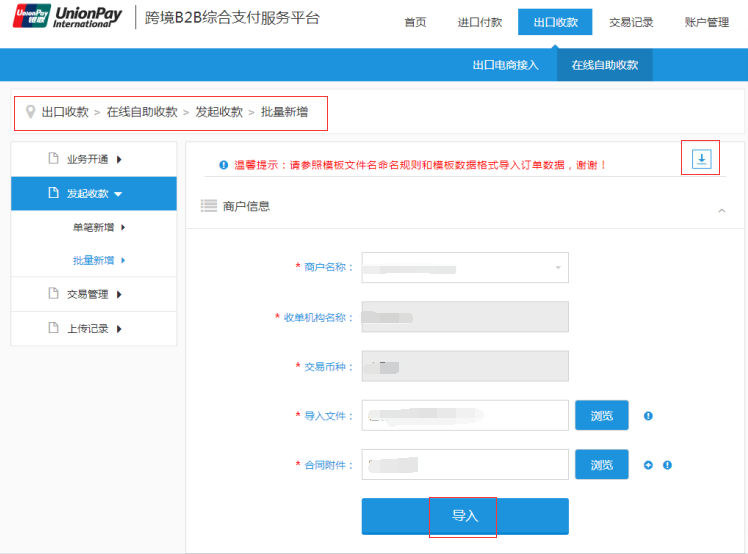Open the 进口付款 top tab
Screen dimensions: 748x554
click(480, 22)
